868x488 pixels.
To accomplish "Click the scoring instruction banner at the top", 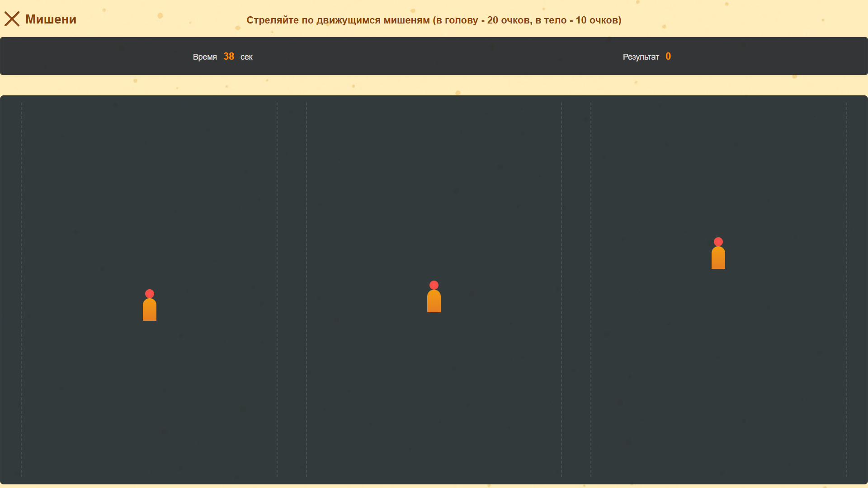I will pos(434,20).
